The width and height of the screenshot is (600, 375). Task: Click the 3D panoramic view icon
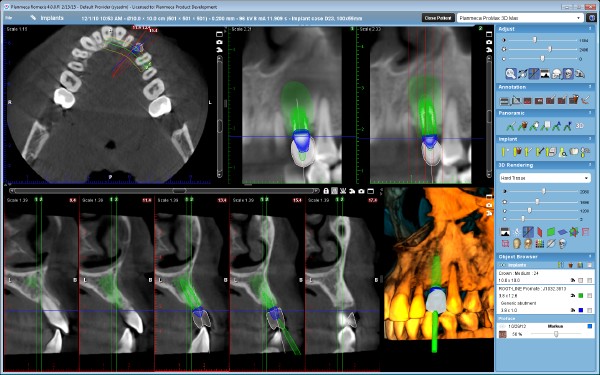[579, 126]
